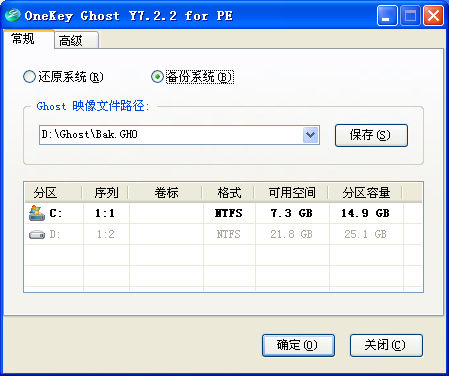Click sequence value 1:2
The height and width of the screenshot is (376, 449).
tap(105, 235)
